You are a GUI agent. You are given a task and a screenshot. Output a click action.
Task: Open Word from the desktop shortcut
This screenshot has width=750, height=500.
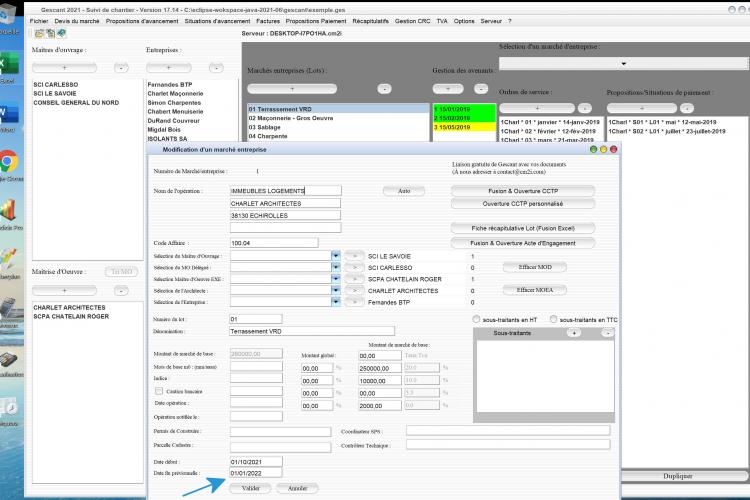click(9, 114)
